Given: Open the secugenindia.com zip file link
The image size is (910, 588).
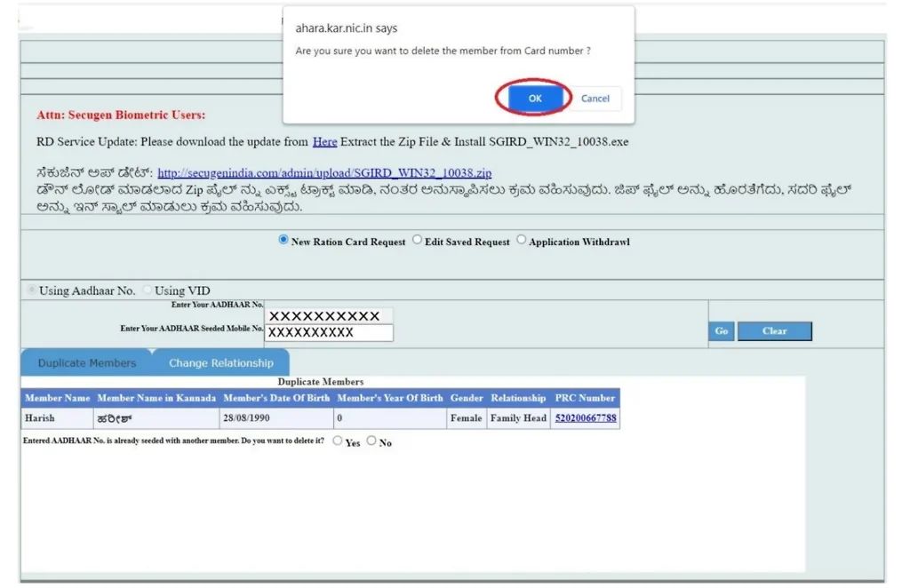Looking at the screenshot, I should pos(324,173).
